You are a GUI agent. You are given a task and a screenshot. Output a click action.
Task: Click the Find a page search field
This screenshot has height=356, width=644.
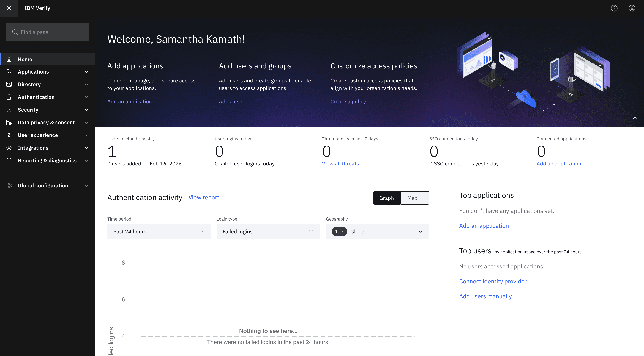[48, 32]
